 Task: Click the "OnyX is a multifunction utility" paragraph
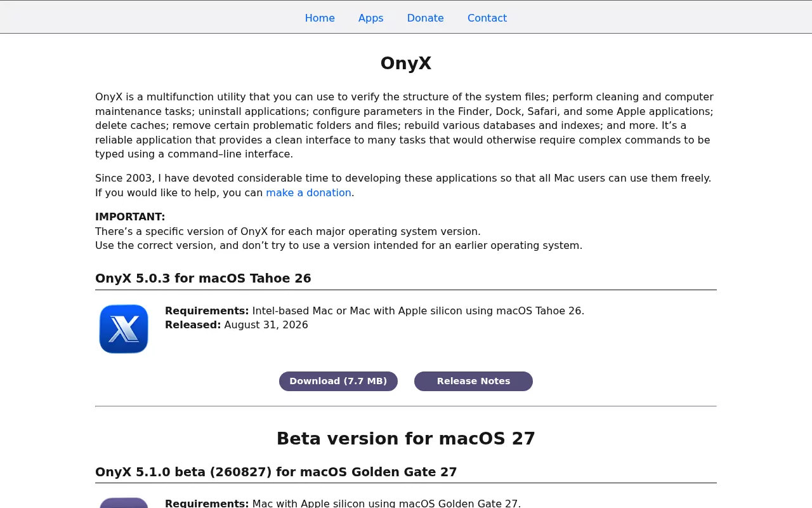pos(406,125)
